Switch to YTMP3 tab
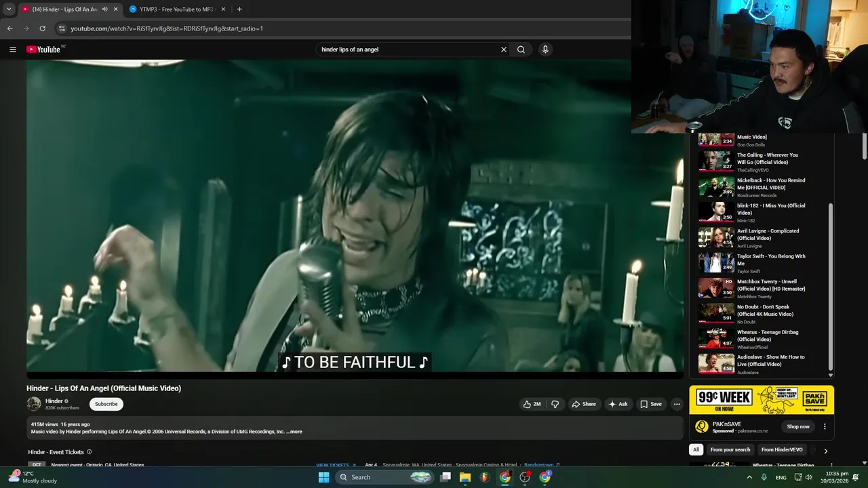This screenshot has height=488, width=868. click(178, 9)
